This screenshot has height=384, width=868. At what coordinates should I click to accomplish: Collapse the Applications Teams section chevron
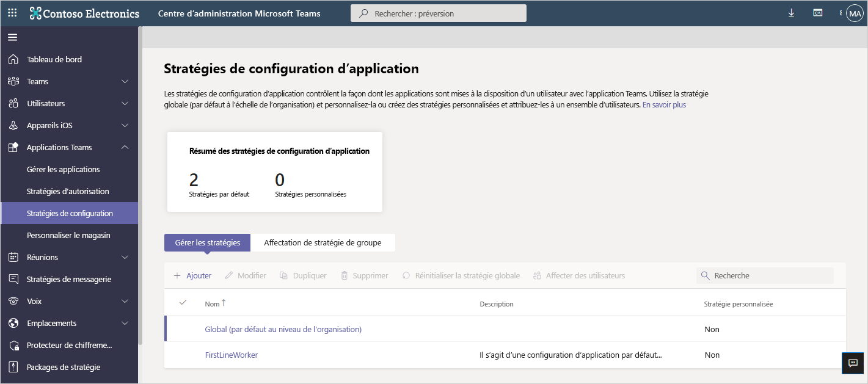125,147
